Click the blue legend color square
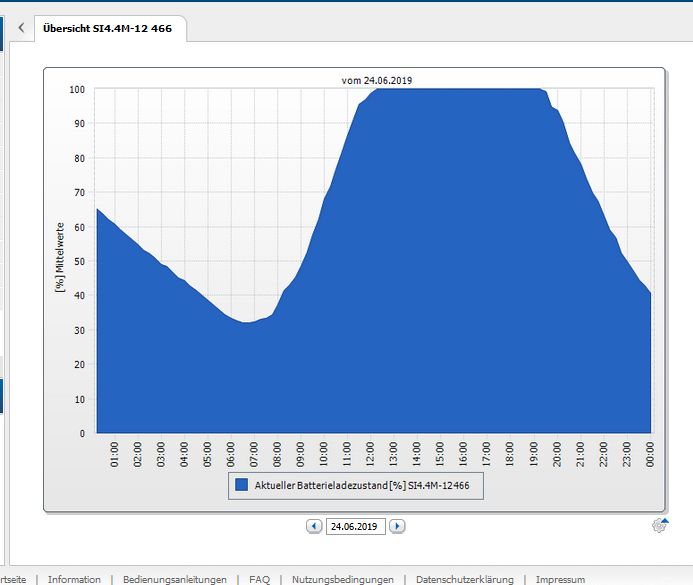This screenshot has height=585, width=693. click(241, 486)
